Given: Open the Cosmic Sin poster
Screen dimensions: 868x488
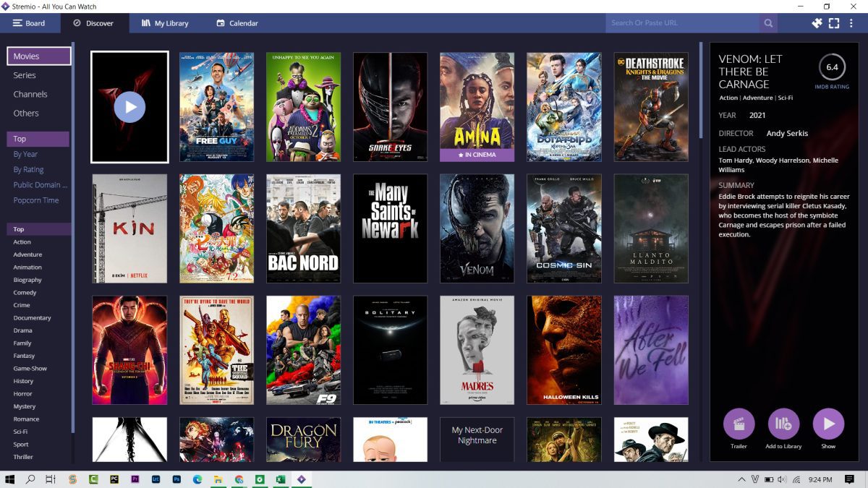Looking at the screenshot, I should (563, 228).
